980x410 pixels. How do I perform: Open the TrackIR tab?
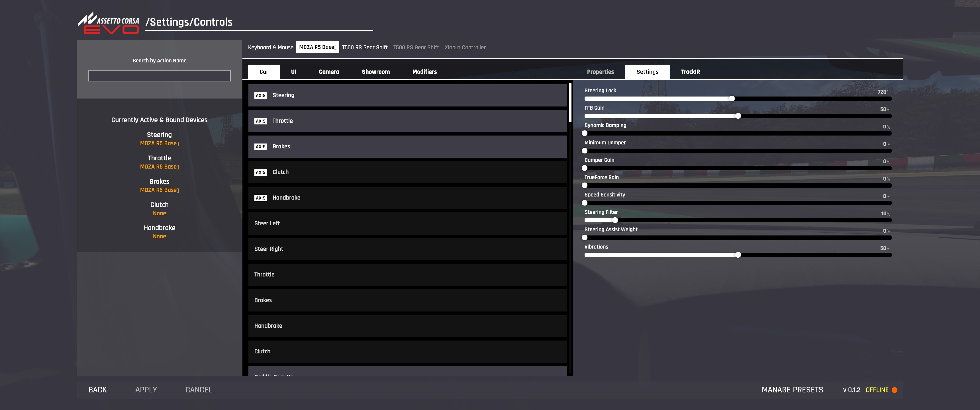point(690,72)
